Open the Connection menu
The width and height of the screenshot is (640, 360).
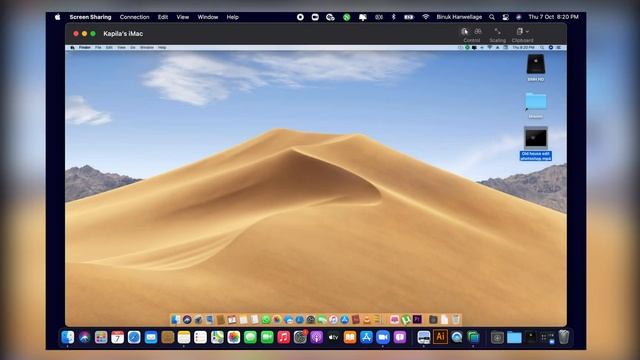[134, 17]
